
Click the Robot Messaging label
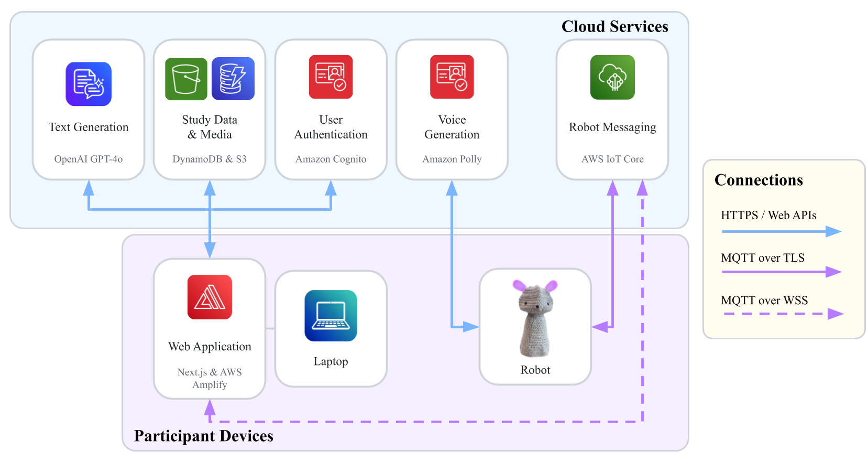(612, 127)
